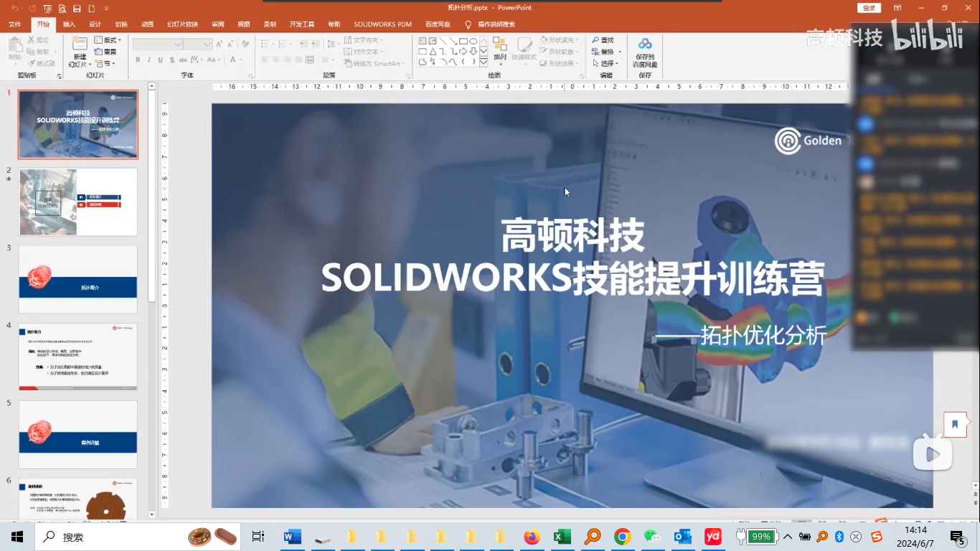
Task: Click the Save icon in quick access toolbar
Action: (77, 8)
